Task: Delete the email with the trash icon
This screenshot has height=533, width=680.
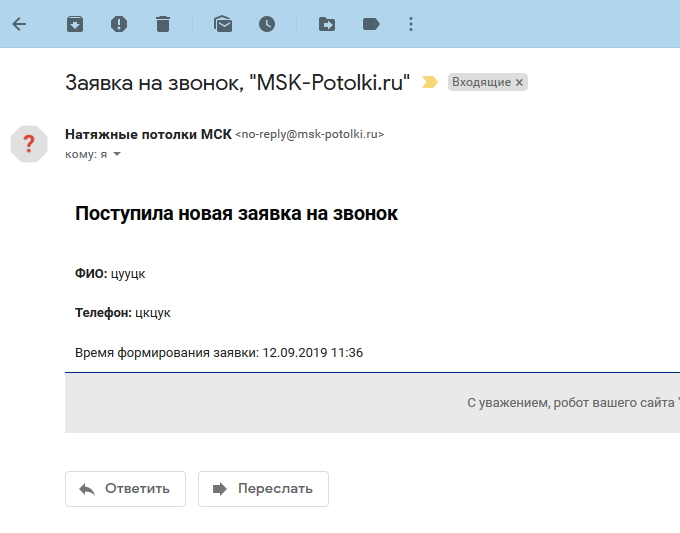Action: pyautogui.click(x=163, y=24)
